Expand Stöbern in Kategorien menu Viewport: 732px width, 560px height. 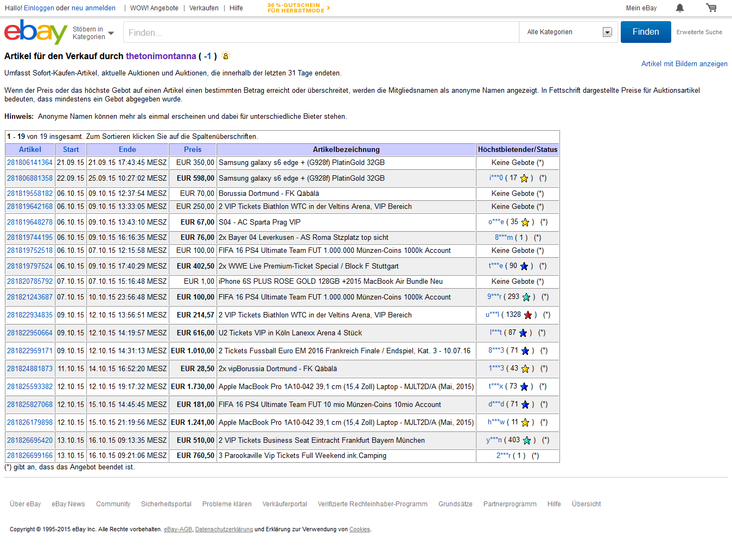pos(93,33)
